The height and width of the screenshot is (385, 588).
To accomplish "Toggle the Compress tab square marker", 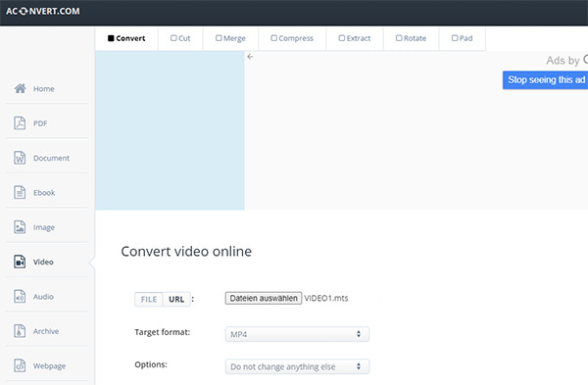I will tap(274, 38).
